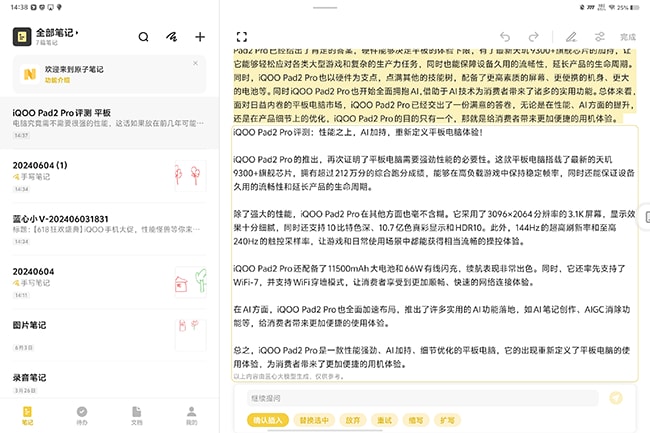Viewport: 650px width, 433px height.
Task: Tap the yellow N icon in welcome card
Action: (x=30, y=74)
